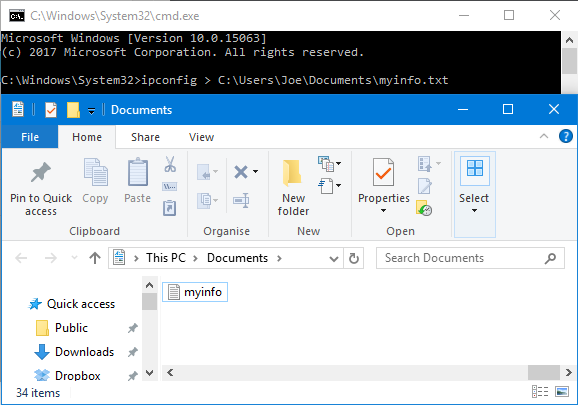This screenshot has height=405, width=578.
Task: Select Downloads in Quick access
Action: (84, 352)
